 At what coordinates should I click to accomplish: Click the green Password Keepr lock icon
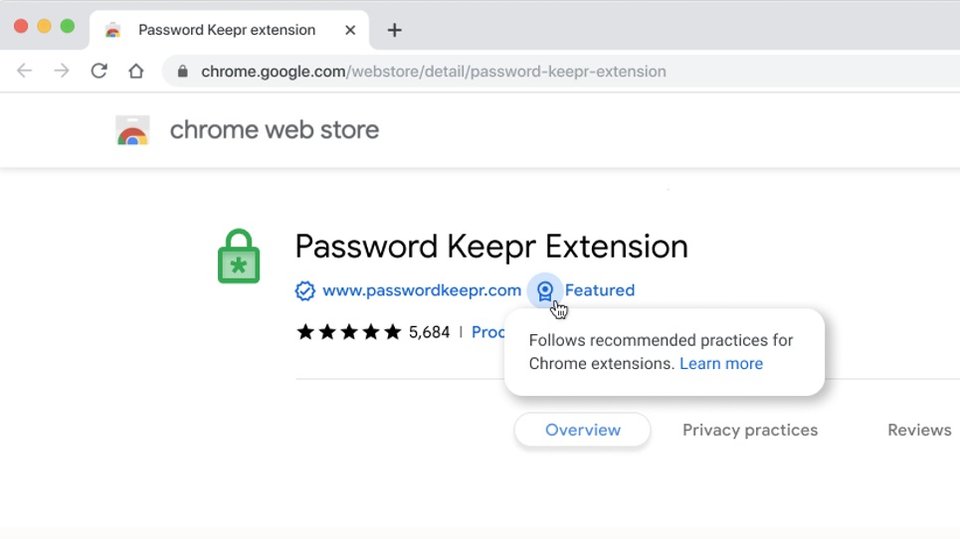(x=239, y=256)
